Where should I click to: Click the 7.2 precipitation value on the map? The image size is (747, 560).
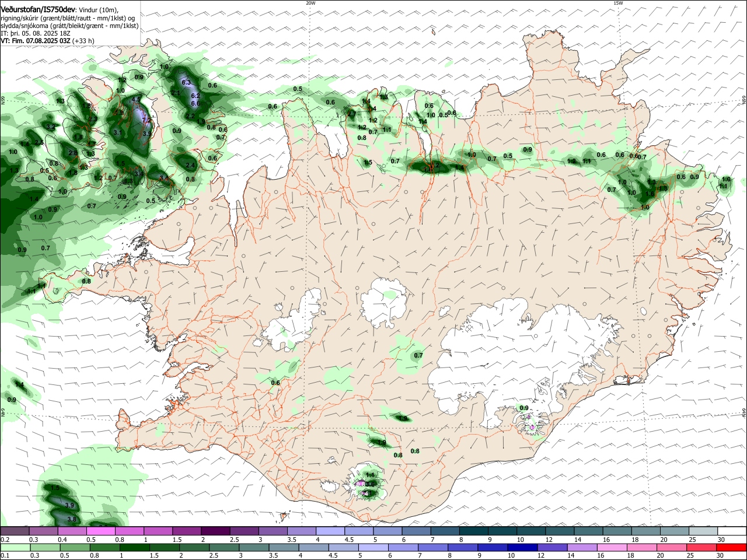coord(146,120)
